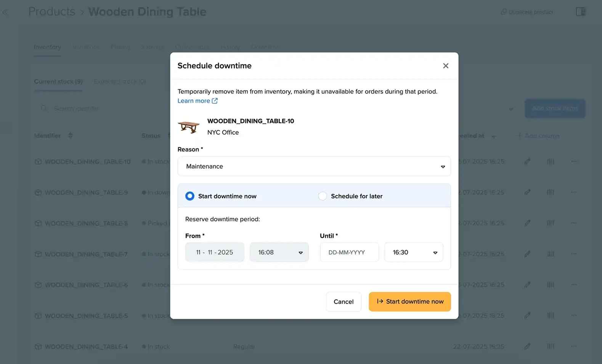Click the orange Start downtime now button
This screenshot has height=364, width=602.
pos(409,302)
